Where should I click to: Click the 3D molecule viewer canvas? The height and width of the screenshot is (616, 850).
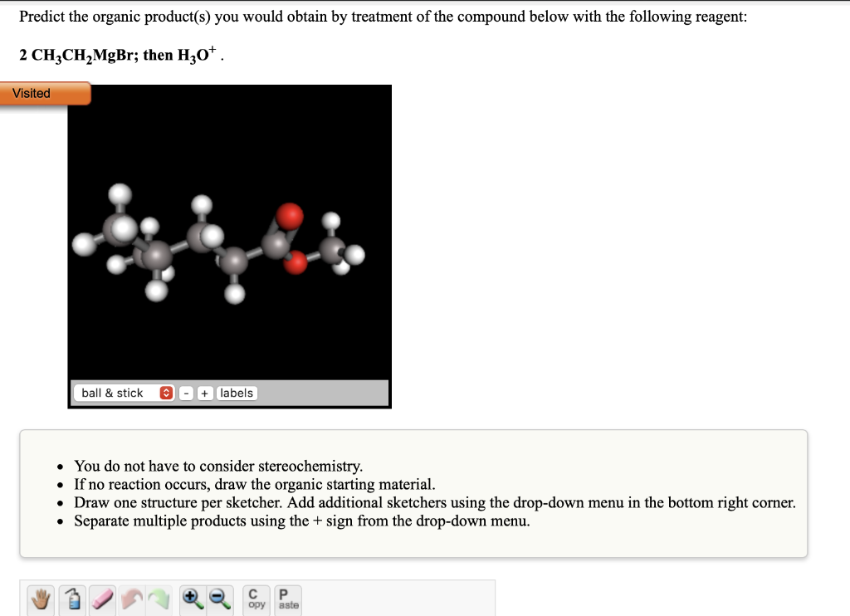click(229, 232)
